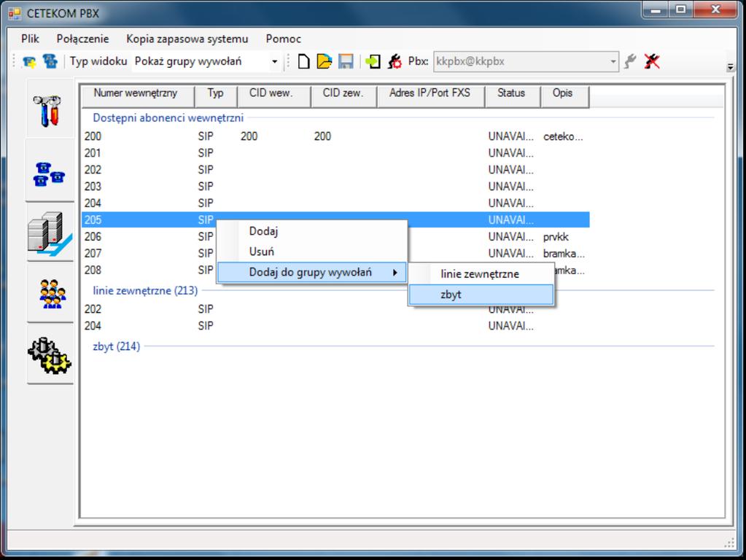
Task: Expand Dodaj do grupy wywołań submenu
Action: [x=312, y=272]
